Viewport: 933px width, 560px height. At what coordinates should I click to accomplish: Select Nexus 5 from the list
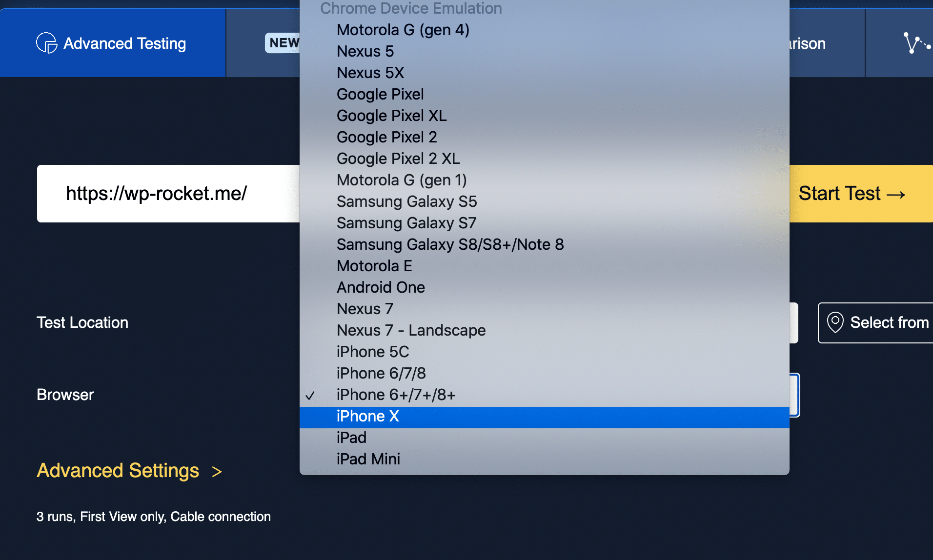545,51
